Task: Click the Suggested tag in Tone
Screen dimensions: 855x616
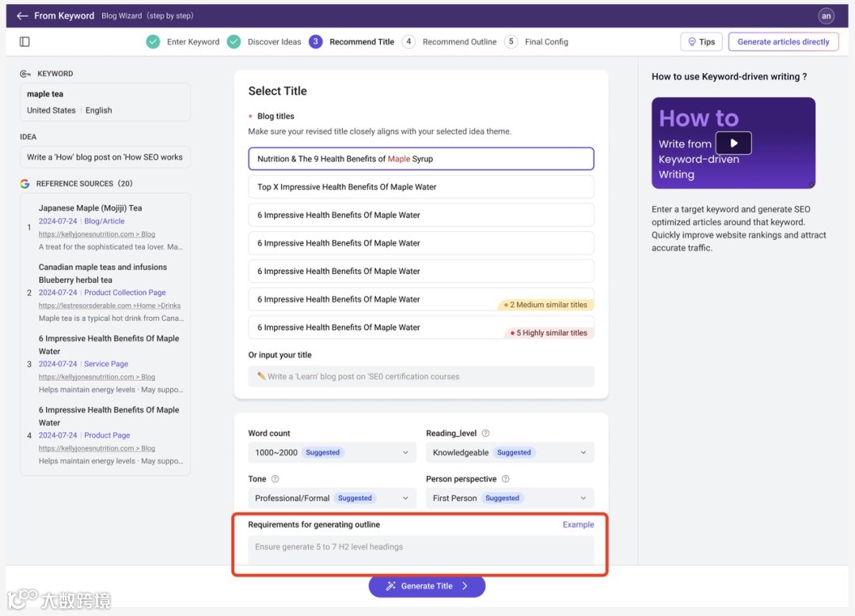Action: pos(355,498)
